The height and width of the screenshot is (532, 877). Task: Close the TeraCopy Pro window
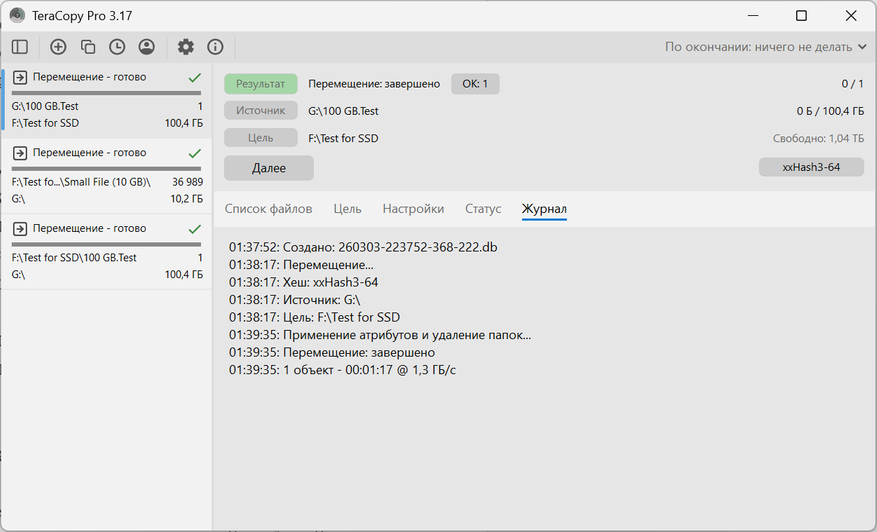[851, 16]
